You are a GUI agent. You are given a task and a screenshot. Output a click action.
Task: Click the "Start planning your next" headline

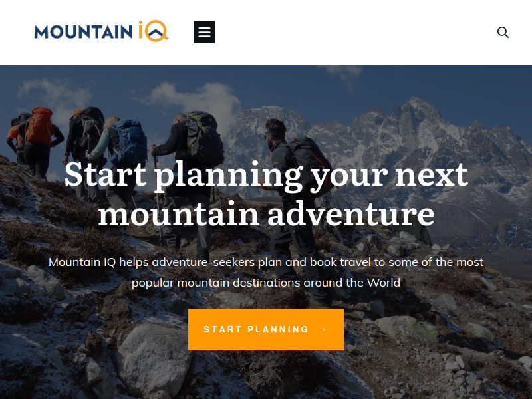point(267,175)
